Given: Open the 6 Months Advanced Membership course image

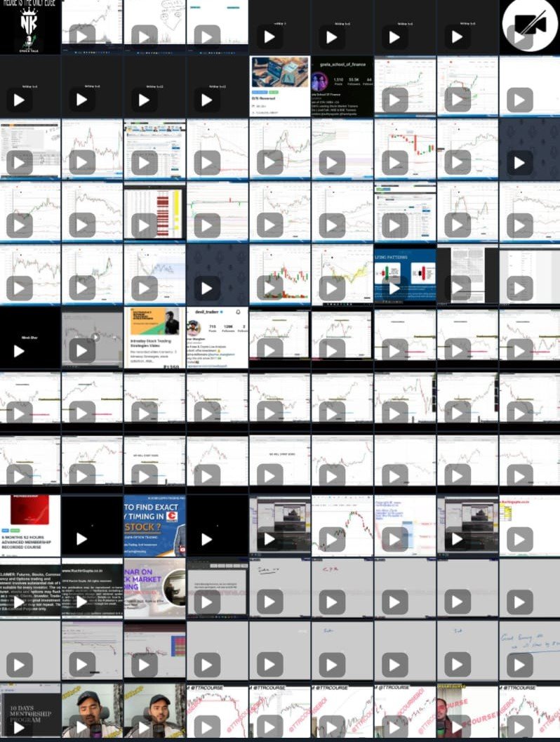Looking at the screenshot, I should click(30, 526).
